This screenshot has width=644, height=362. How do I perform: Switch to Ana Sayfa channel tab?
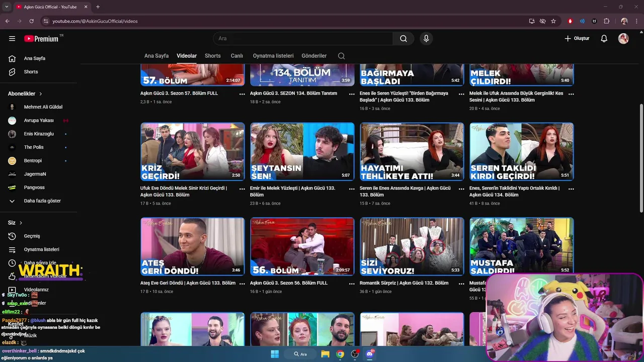point(156,56)
